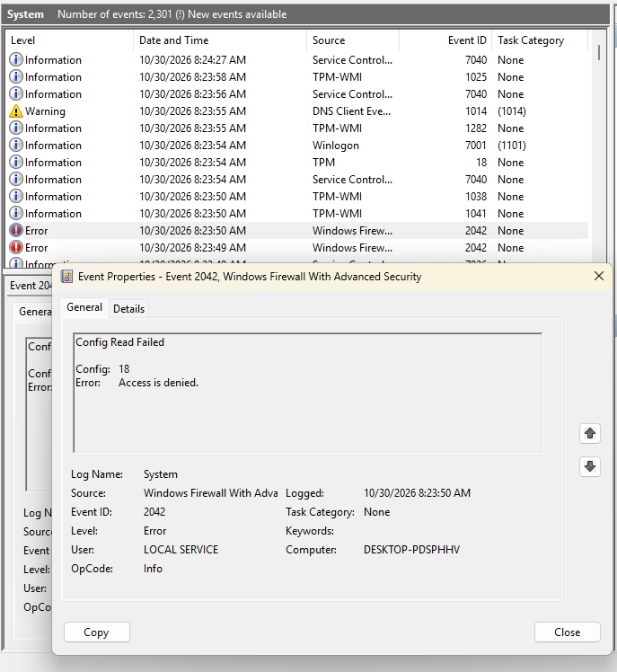Click the Information icon of TPM-WMI event 1282

(16, 128)
